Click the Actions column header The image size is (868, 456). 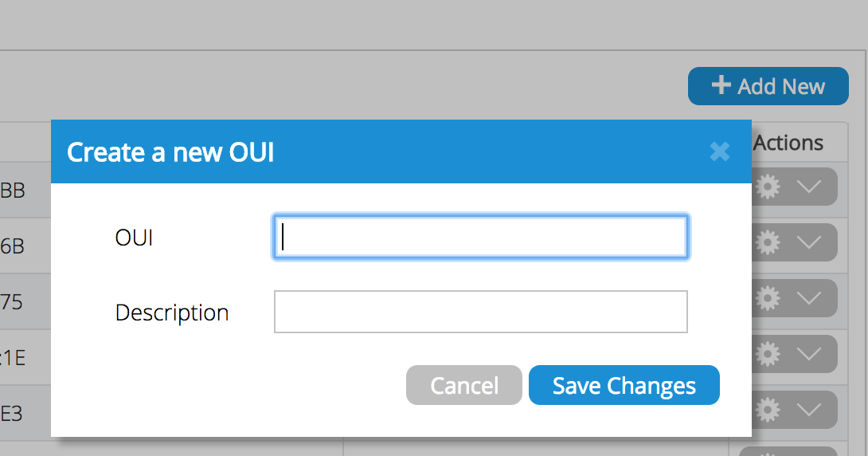point(788,143)
